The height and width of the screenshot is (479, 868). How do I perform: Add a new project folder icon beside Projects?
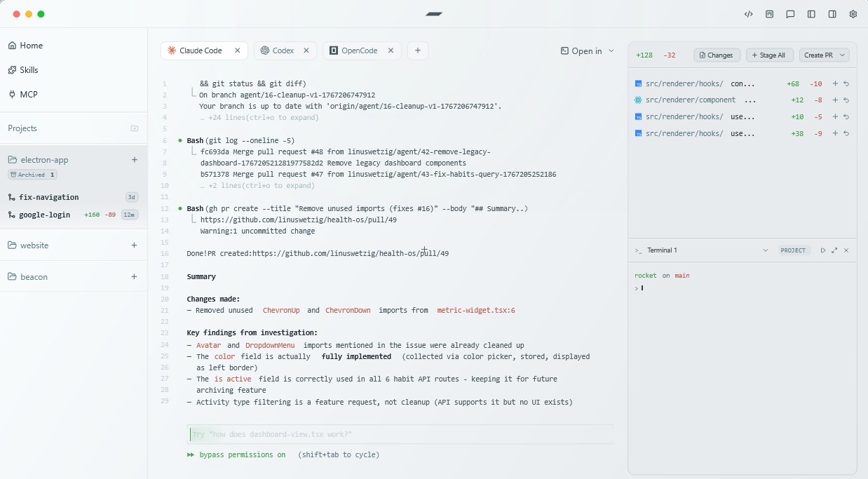coord(135,128)
